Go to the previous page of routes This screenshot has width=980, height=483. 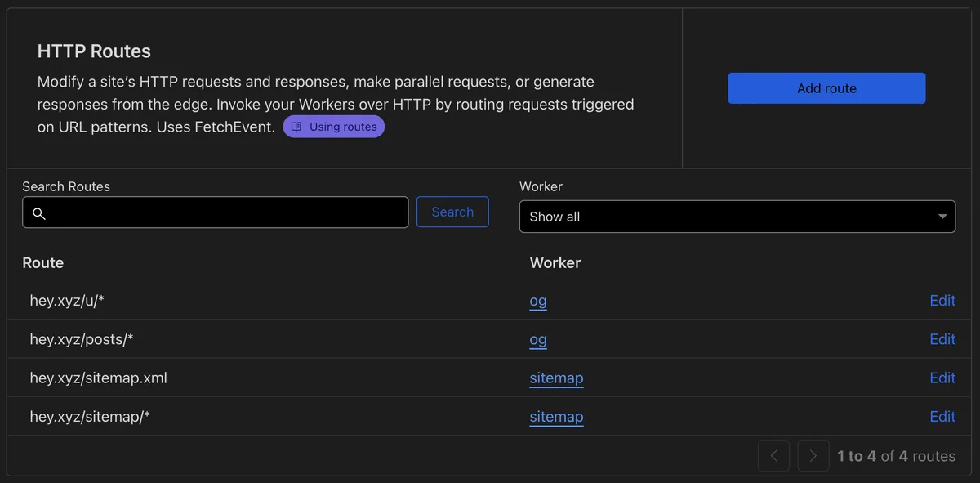tap(773, 456)
